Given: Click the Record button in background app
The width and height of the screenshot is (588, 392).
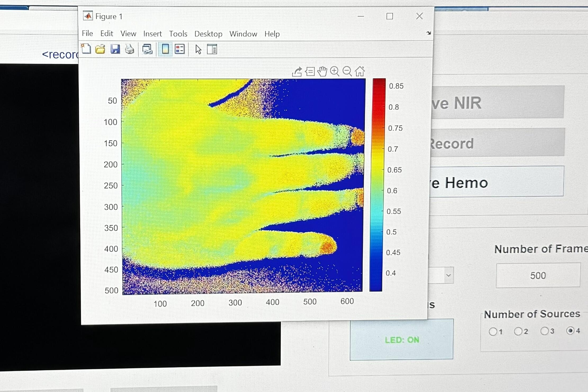Looking at the screenshot, I should point(497,143).
